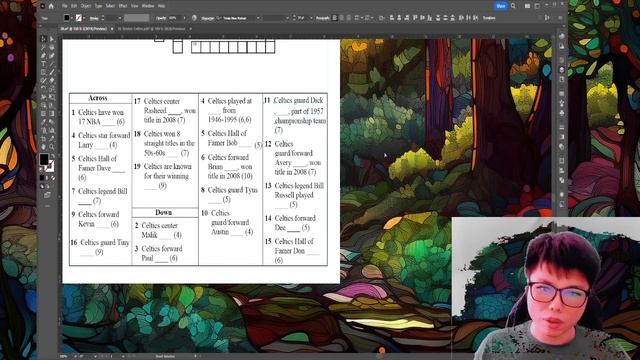The width and height of the screenshot is (640, 360).
Task: Open the Effect menu
Action: pyautogui.click(x=123, y=6)
